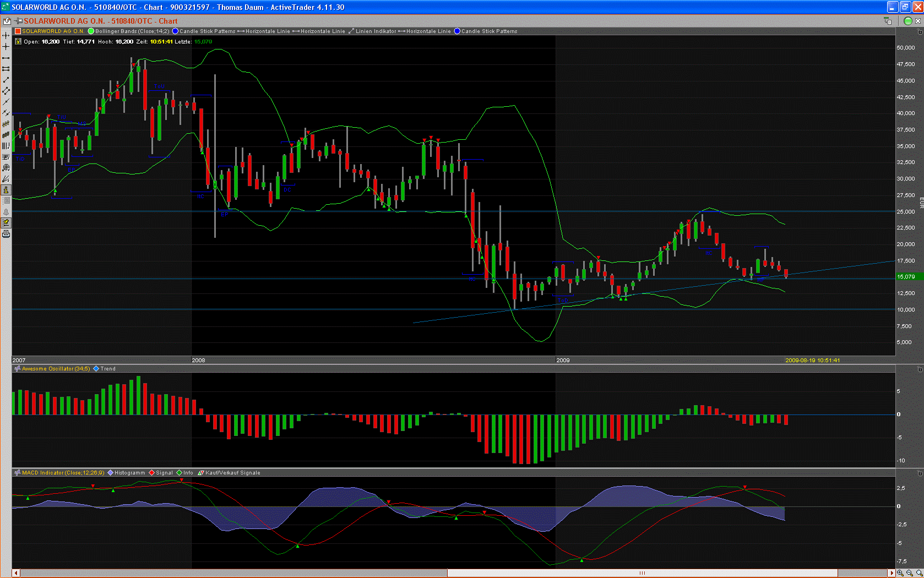Click the print chart icon
Viewport: 924px width, 578px height.
pos(6,234)
